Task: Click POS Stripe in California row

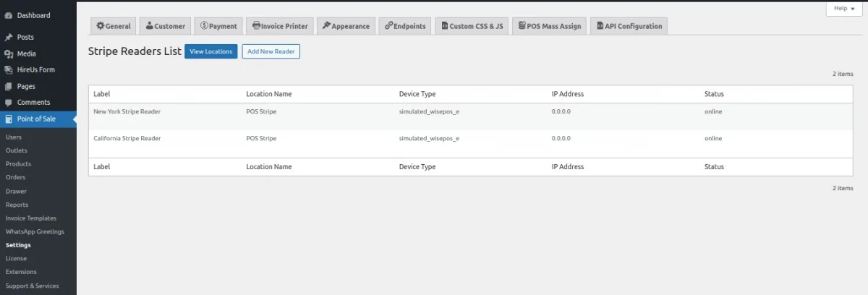Action: tap(261, 138)
